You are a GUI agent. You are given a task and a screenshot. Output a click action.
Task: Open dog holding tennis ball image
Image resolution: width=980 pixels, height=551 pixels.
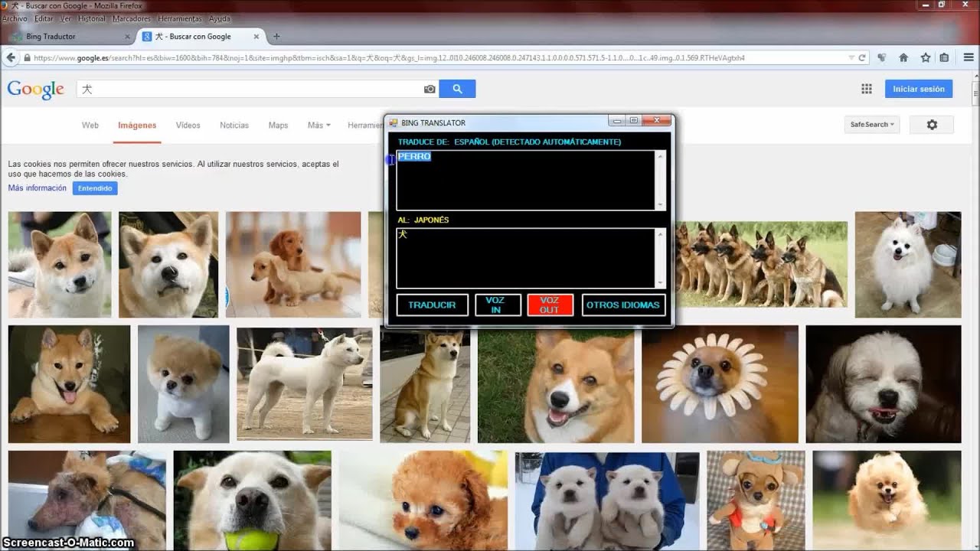253,500
